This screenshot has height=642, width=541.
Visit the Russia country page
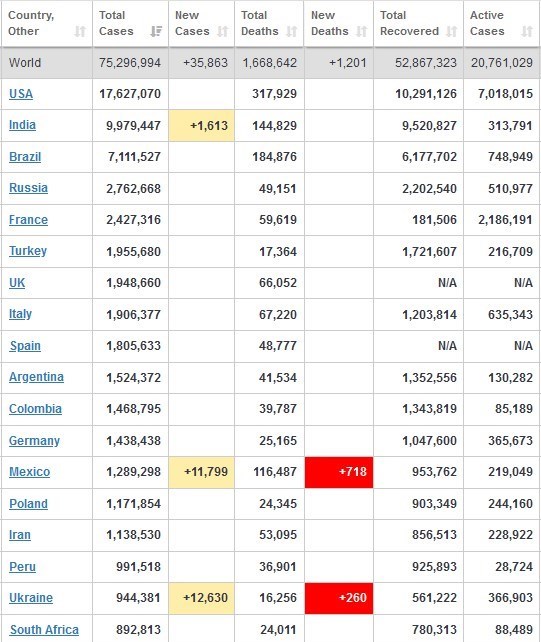click(28, 188)
